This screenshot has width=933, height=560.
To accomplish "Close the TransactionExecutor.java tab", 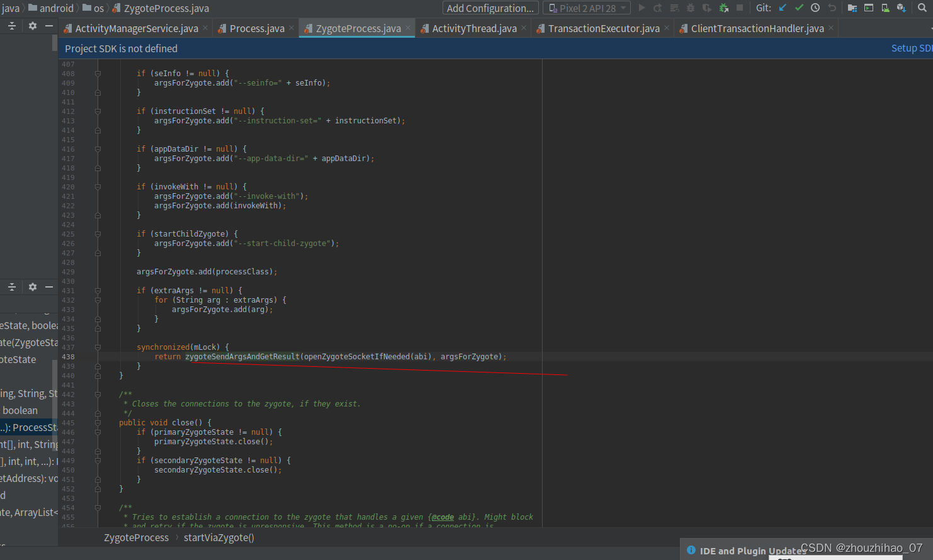I will pyautogui.click(x=667, y=28).
